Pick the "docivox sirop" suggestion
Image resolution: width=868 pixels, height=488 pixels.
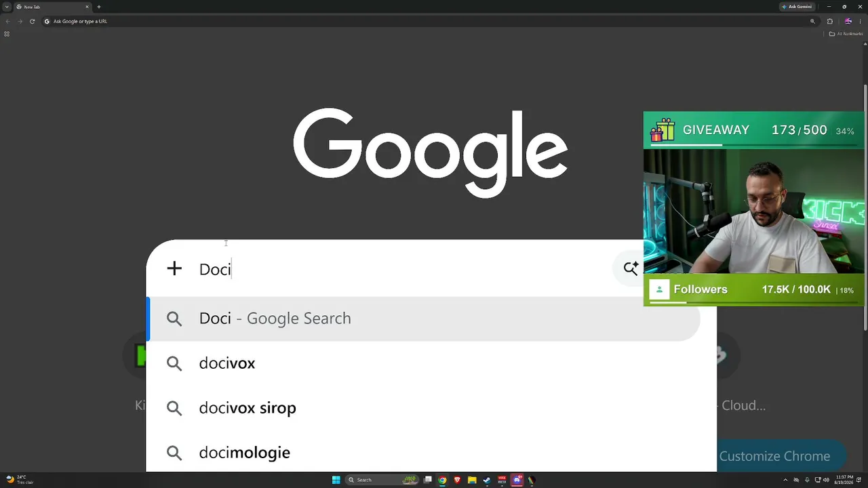tap(424, 408)
